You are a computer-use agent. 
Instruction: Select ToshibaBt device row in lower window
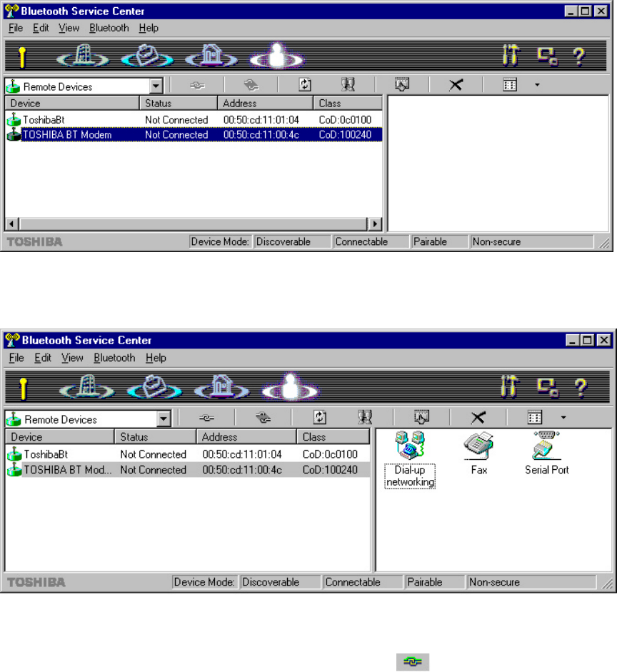pyautogui.click(x=188, y=454)
